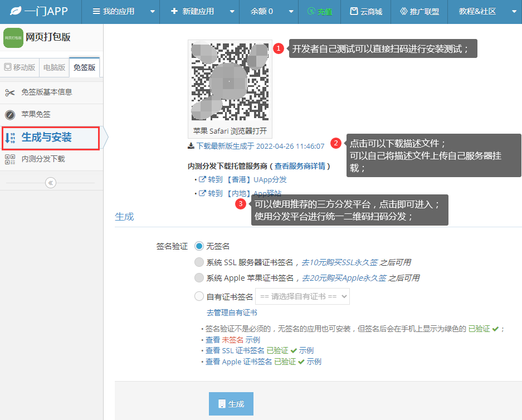Click the install QR code image

tap(230, 81)
